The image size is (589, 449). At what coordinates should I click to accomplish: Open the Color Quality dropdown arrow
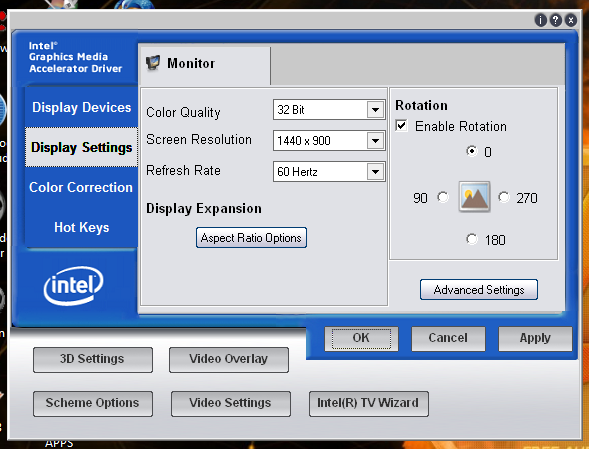coord(375,110)
